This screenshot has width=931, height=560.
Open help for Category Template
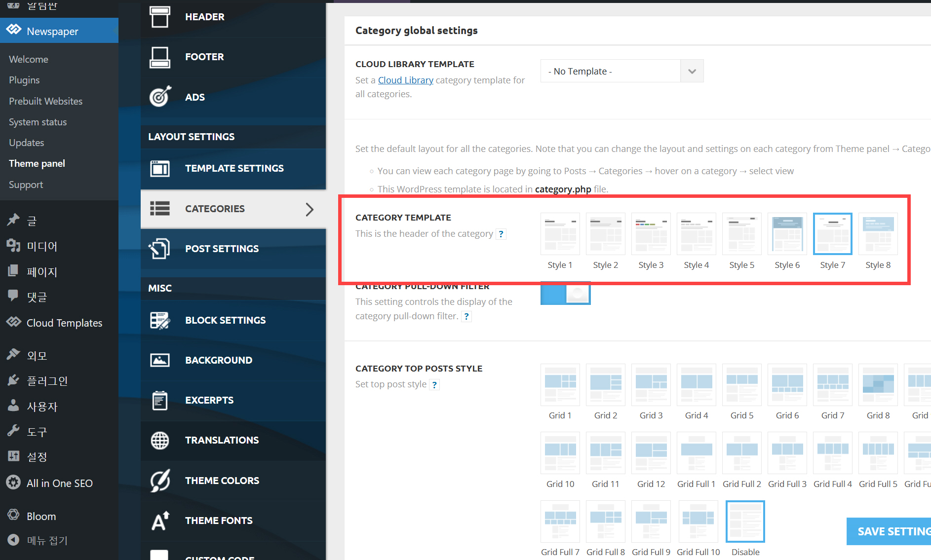point(501,234)
